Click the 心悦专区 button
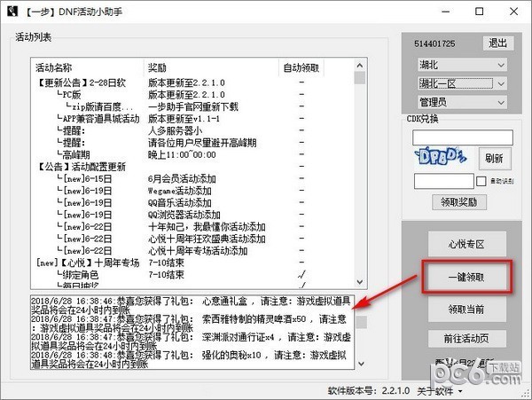 point(467,244)
